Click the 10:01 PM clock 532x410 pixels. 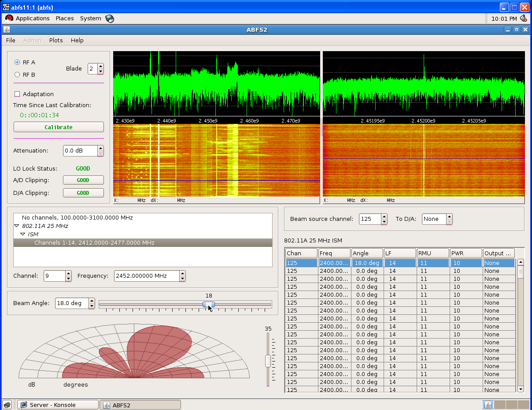pyautogui.click(x=504, y=19)
